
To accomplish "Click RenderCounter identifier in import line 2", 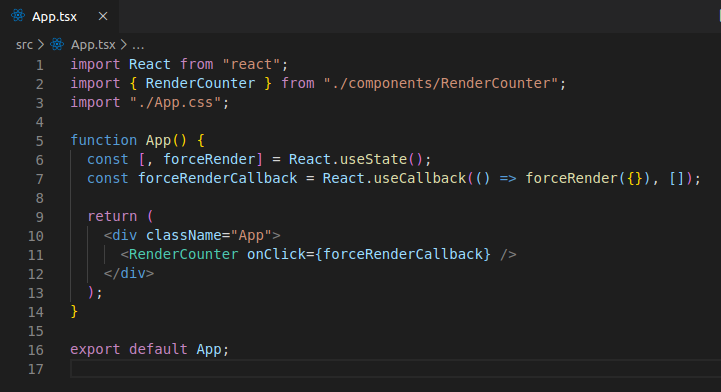I will (200, 84).
